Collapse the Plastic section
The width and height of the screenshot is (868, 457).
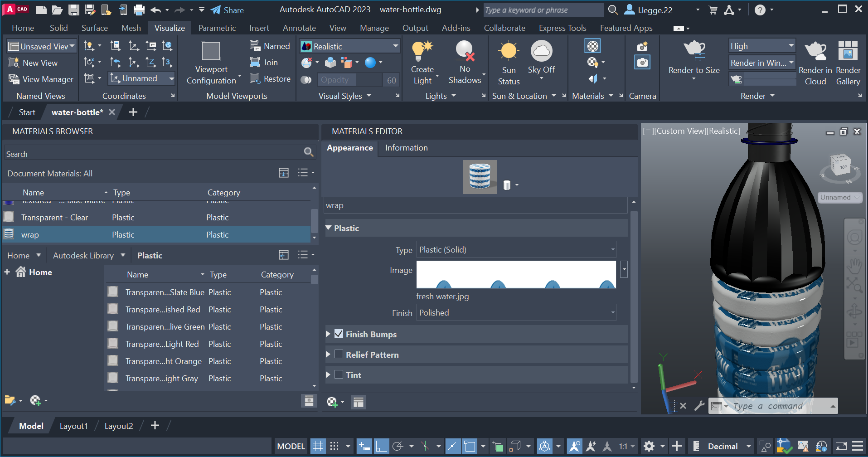tap(329, 228)
